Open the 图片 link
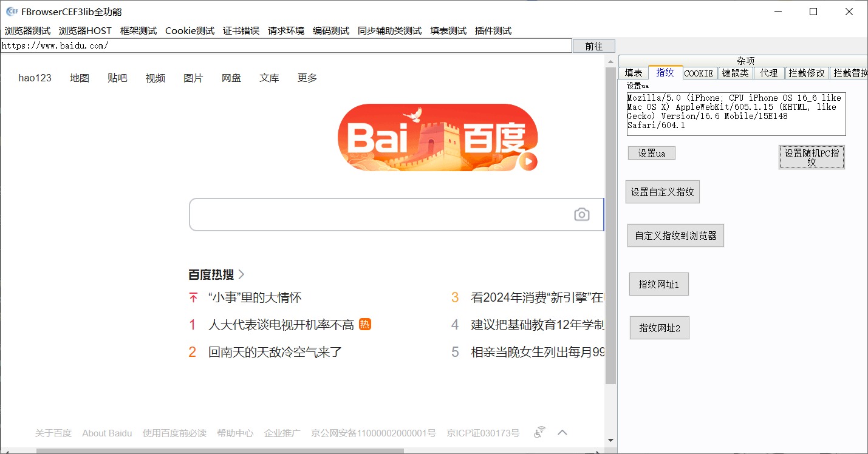This screenshot has width=868, height=454. click(x=193, y=78)
